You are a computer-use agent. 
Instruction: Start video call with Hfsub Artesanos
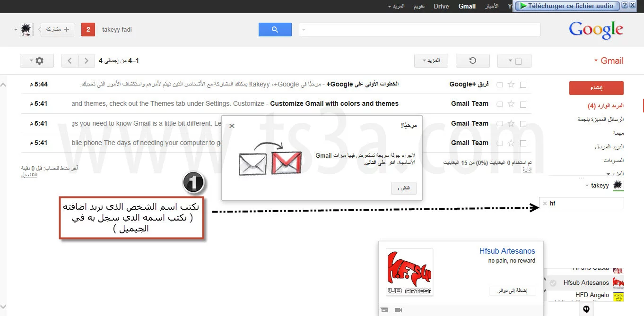[x=398, y=310]
